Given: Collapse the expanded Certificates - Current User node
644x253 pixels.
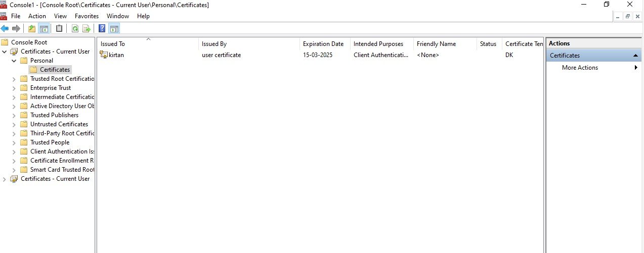Looking at the screenshot, I should [x=5, y=52].
